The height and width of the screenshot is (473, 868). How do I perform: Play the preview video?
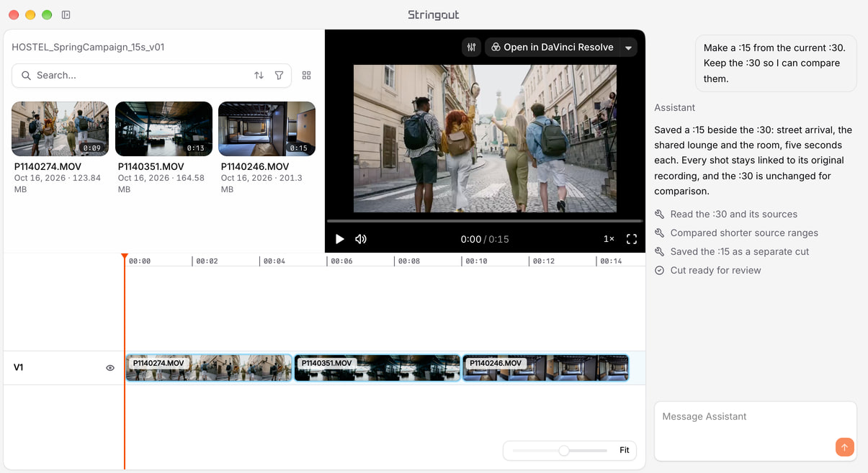pos(340,239)
